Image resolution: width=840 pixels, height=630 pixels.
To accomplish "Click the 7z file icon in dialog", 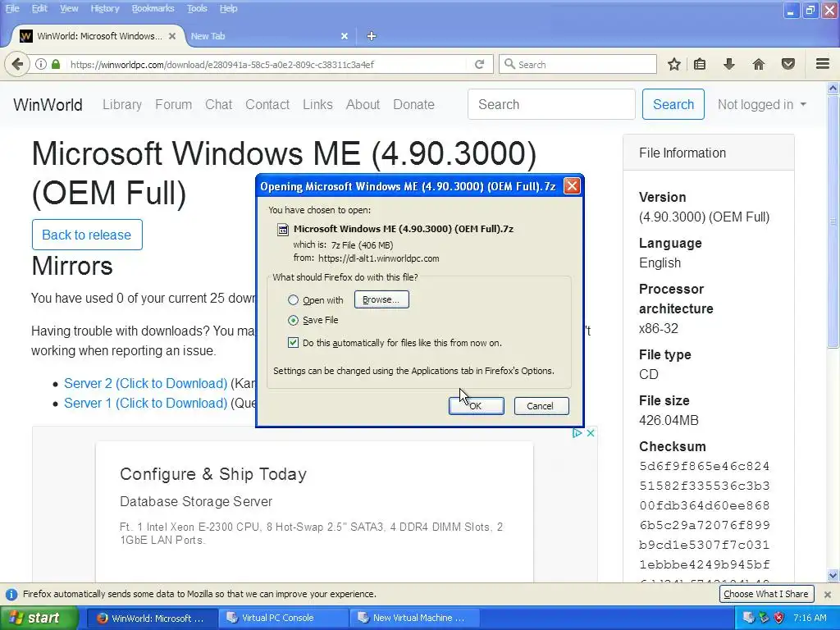I will 282,230.
